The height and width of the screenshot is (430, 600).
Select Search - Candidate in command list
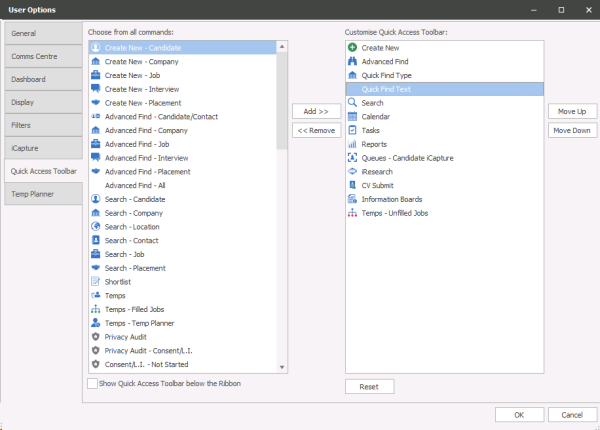[x=134, y=199]
